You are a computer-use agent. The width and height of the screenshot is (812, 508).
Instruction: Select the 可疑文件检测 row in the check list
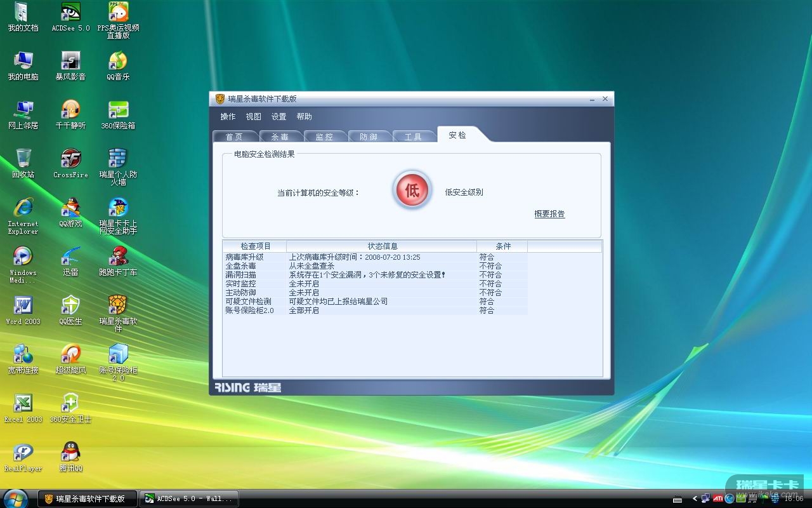point(376,302)
